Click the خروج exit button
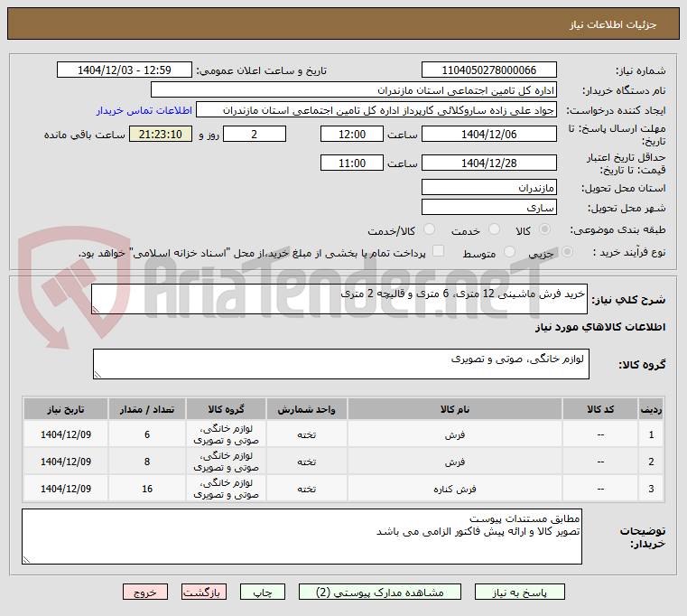The image size is (687, 616). tap(145, 592)
